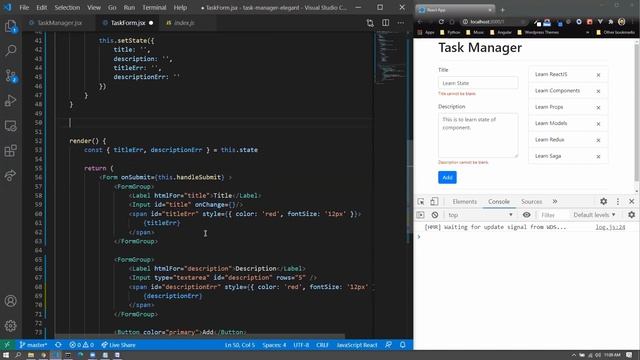Remove the Learn Redux task
640x360 pixels.
coord(598,140)
